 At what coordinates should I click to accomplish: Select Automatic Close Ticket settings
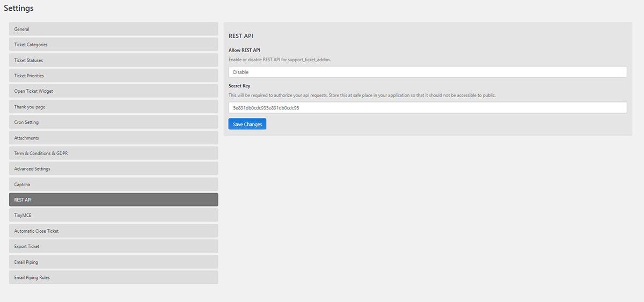click(x=113, y=231)
